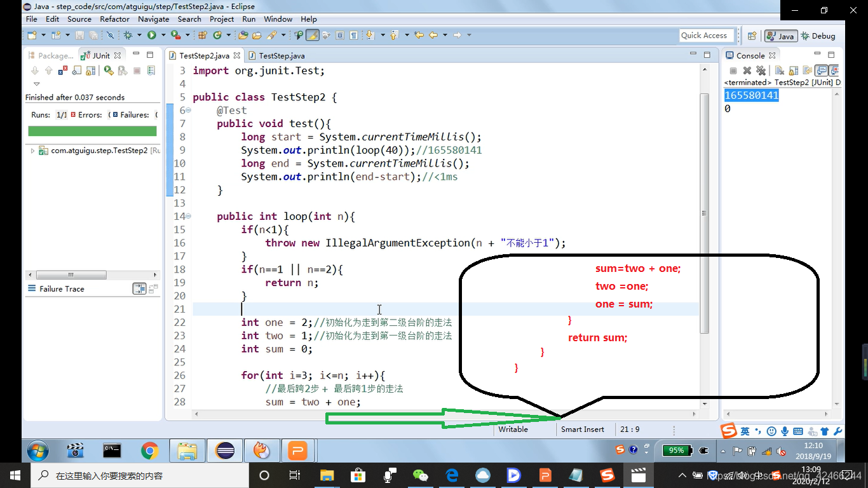The width and height of the screenshot is (868, 488).
Task: Click the Open Type toolbar icon
Action: pos(243,35)
